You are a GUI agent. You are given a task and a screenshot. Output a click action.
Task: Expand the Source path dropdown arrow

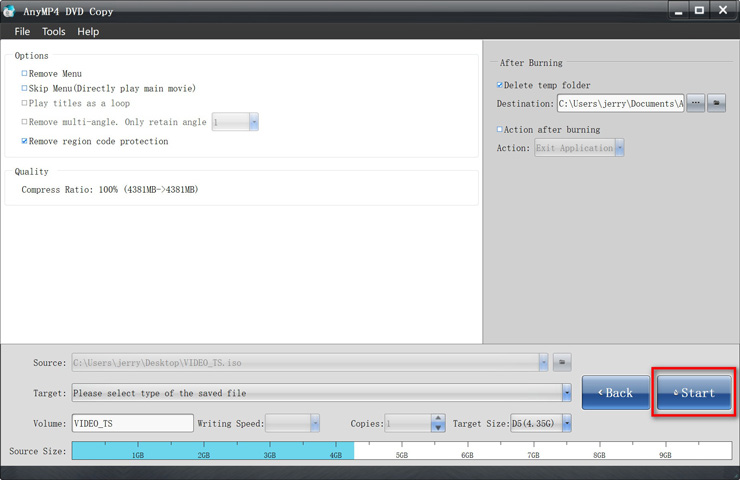[543, 362]
